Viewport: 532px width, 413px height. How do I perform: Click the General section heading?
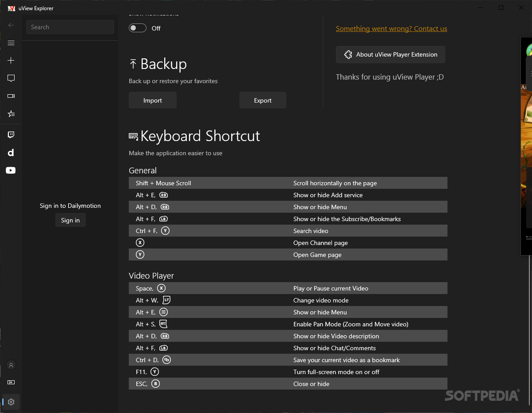tap(143, 170)
